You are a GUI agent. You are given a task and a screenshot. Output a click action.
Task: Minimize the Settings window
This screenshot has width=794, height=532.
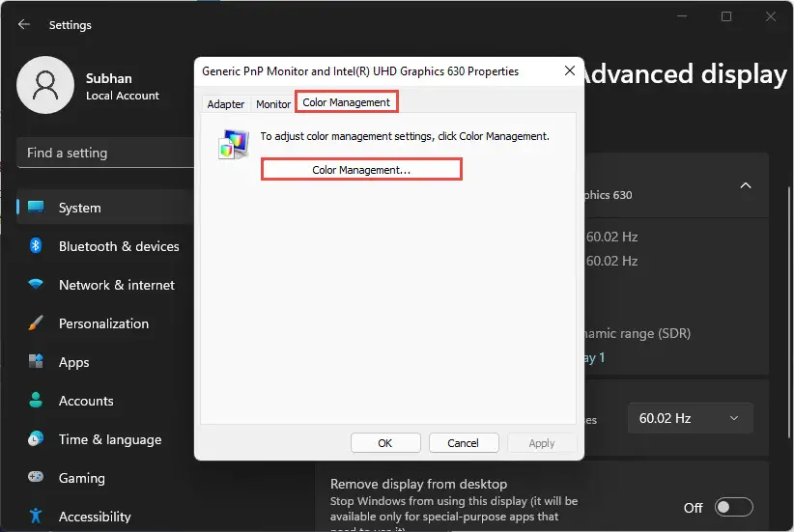pyautogui.click(x=682, y=16)
